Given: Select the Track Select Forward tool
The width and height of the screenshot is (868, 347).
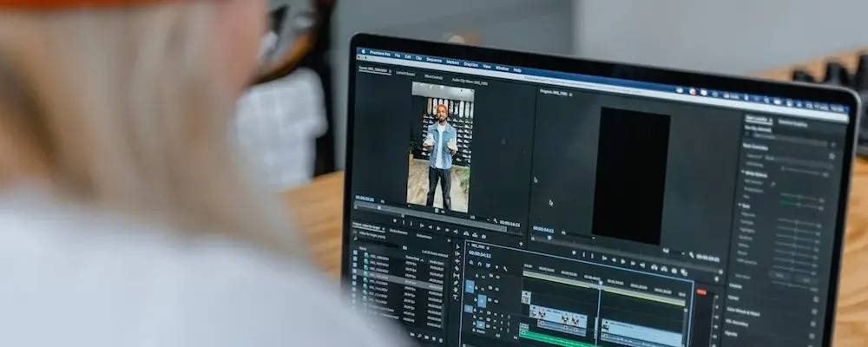Looking at the screenshot, I should tap(457, 253).
